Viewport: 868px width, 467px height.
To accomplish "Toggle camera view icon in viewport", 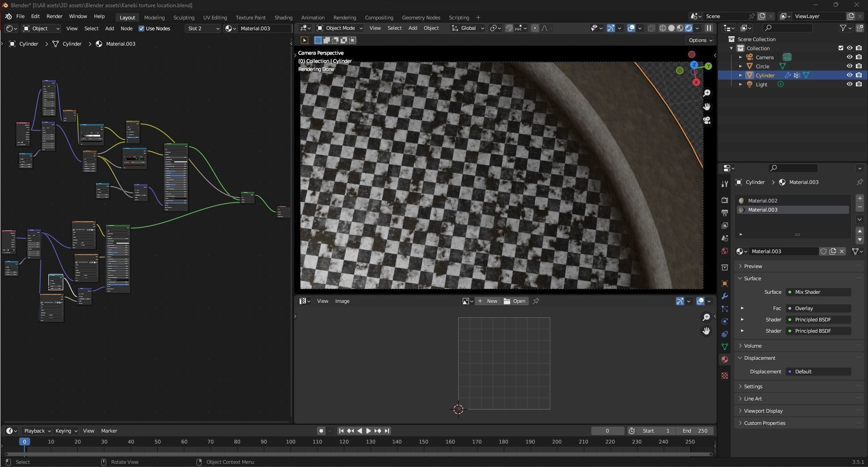I will pyautogui.click(x=707, y=121).
